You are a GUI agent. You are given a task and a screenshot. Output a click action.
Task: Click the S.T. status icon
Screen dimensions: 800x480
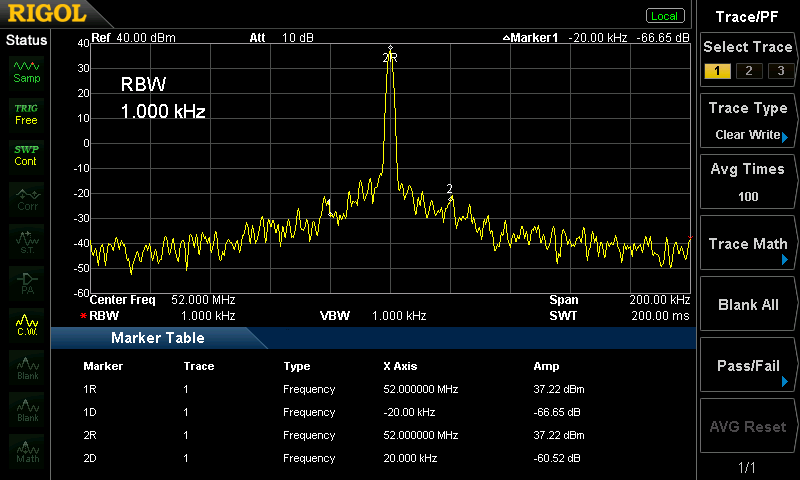(26, 241)
